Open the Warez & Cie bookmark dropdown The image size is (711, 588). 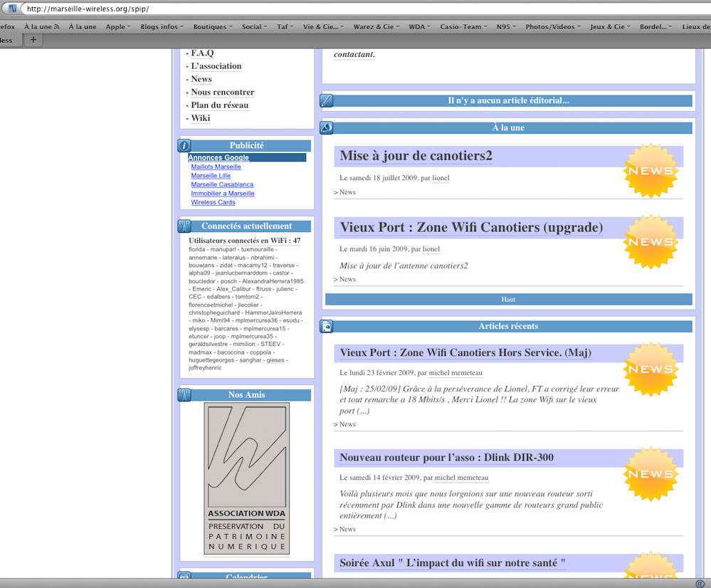[376, 27]
